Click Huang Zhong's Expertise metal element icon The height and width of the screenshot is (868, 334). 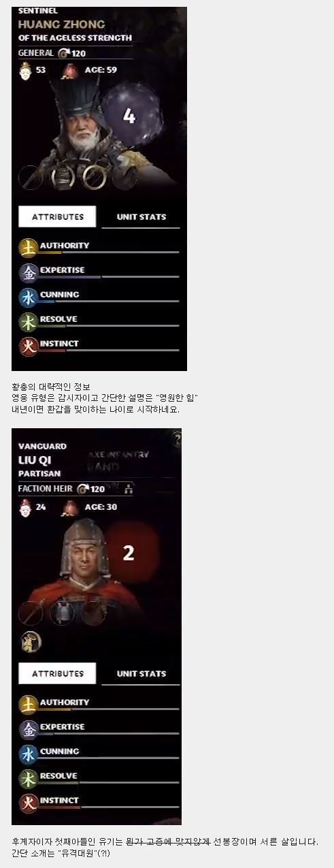coord(29,273)
